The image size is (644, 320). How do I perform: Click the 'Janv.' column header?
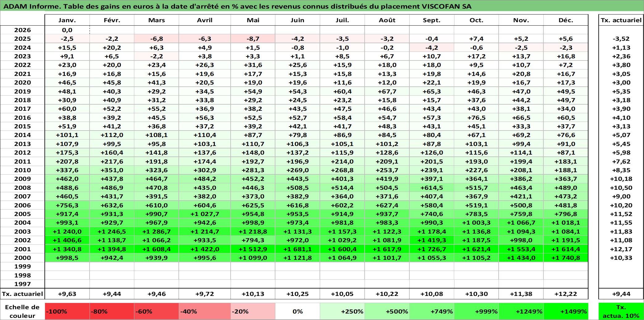click(67, 20)
